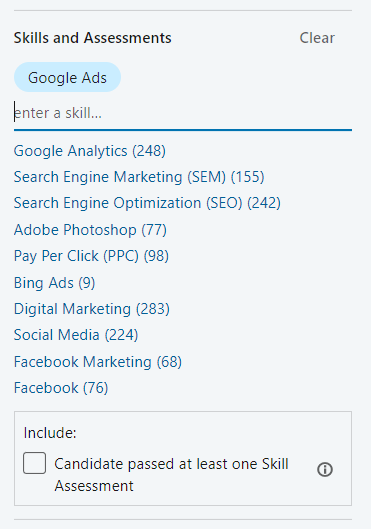Screen dimensions: 371x529
Task: Focus the enter a skill field
Action: click(183, 113)
